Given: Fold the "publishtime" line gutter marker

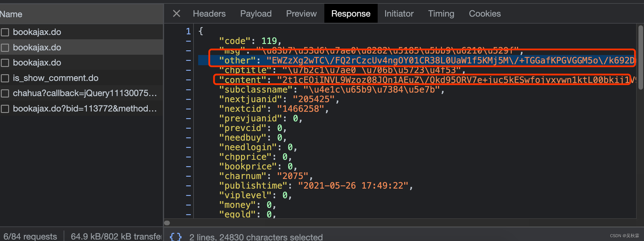Looking at the screenshot, I should tap(189, 186).
